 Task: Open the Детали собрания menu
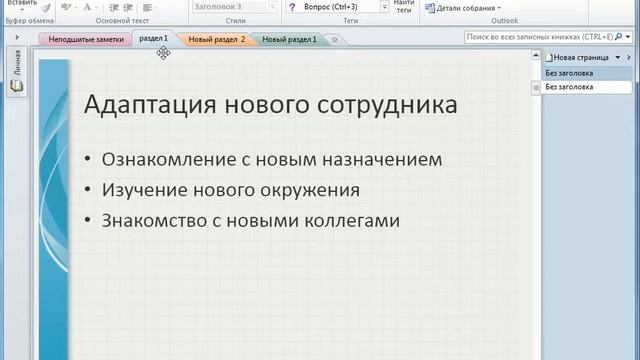[463, 8]
